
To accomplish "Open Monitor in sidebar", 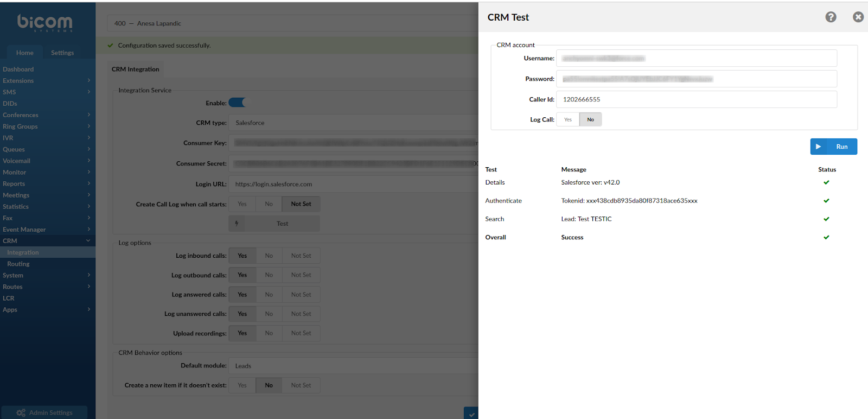I will (x=47, y=173).
